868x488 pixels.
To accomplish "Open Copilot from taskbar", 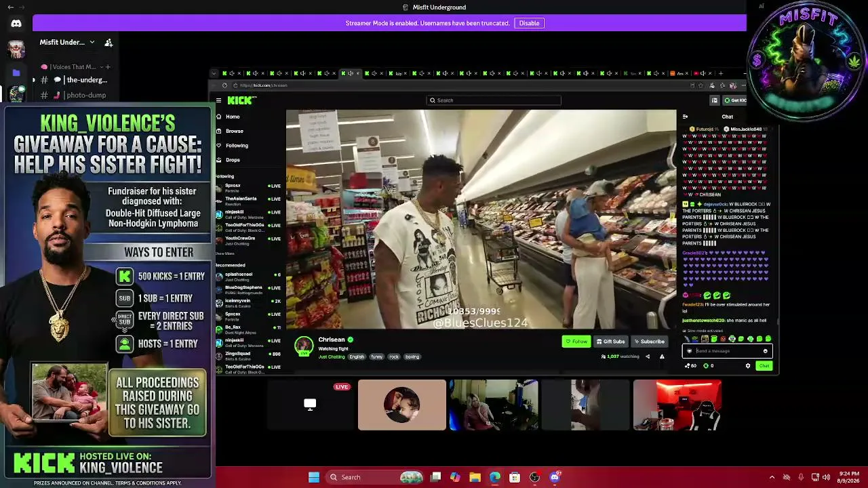I will click(455, 477).
